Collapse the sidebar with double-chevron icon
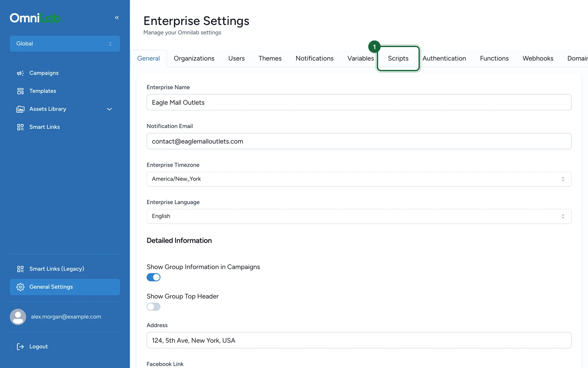This screenshot has width=588, height=368. pyautogui.click(x=117, y=18)
